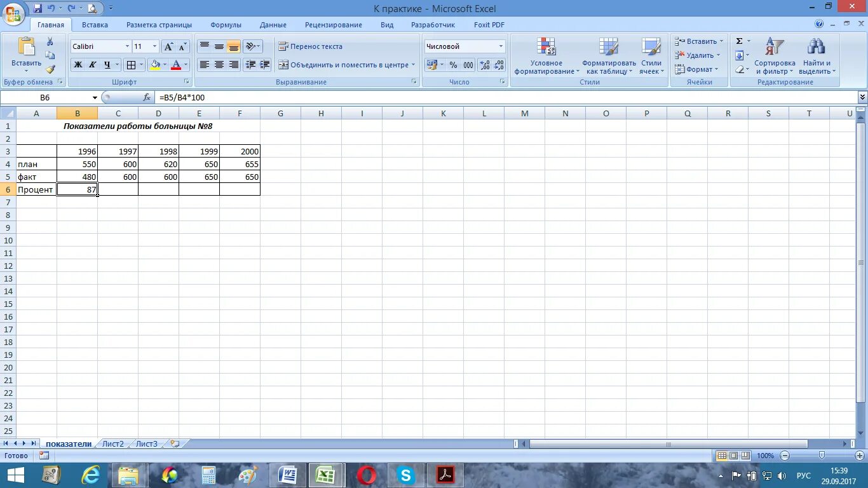The height and width of the screenshot is (488, 868).
Task: Center text horizontally
Action: tap(219, 65)
